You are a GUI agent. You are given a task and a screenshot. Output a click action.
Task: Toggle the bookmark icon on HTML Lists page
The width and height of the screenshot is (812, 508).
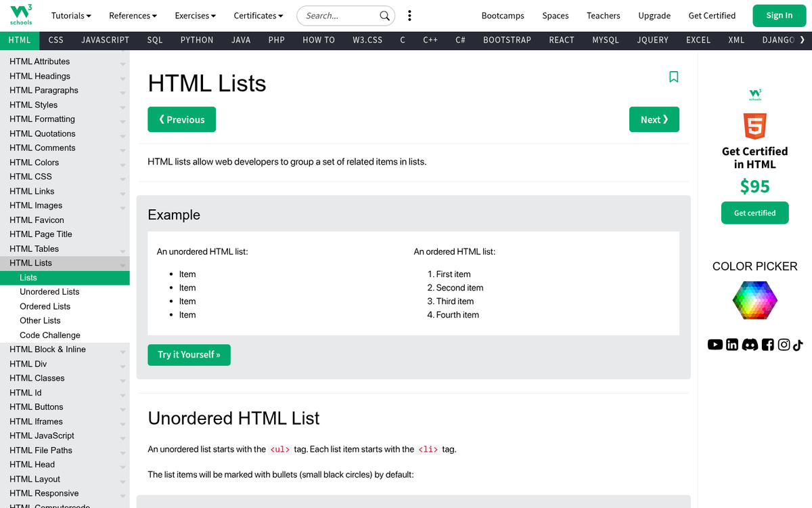coord(674,77)
